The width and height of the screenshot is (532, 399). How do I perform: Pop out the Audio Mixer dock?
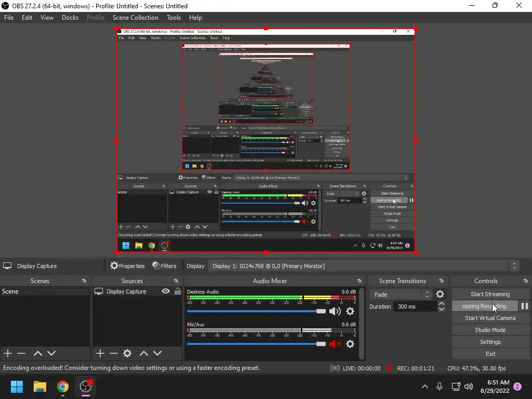point(360,281)
